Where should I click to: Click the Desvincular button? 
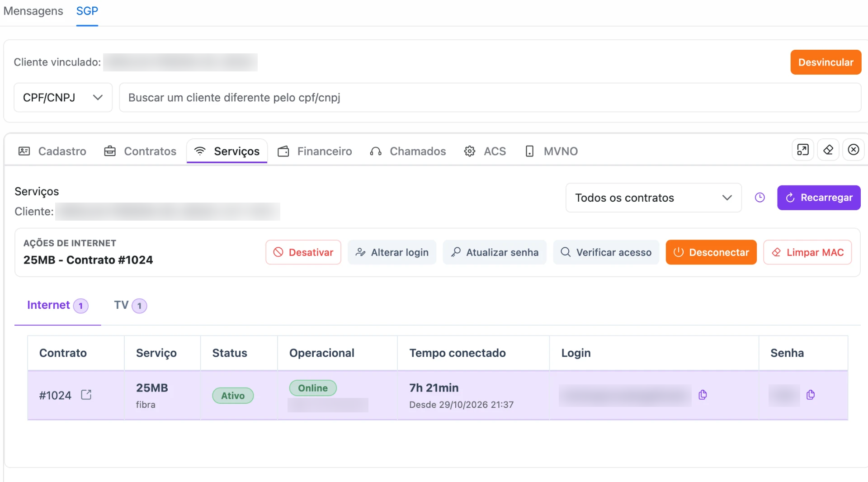pyautogui.click(x=826, y=62)
